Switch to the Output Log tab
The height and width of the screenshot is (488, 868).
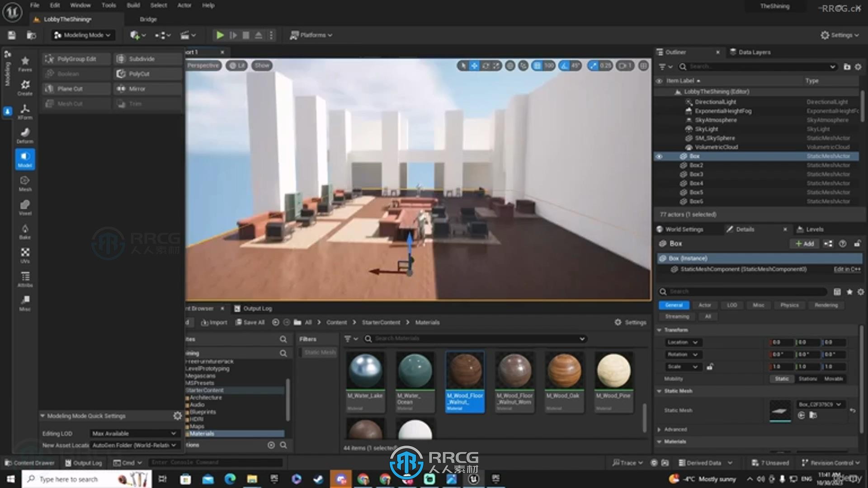(x=253, y=309)
